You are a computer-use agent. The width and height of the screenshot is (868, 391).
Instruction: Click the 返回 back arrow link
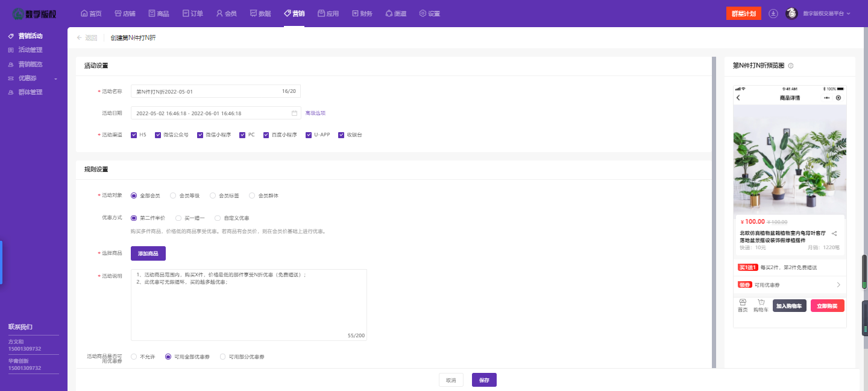pos(87,37)
